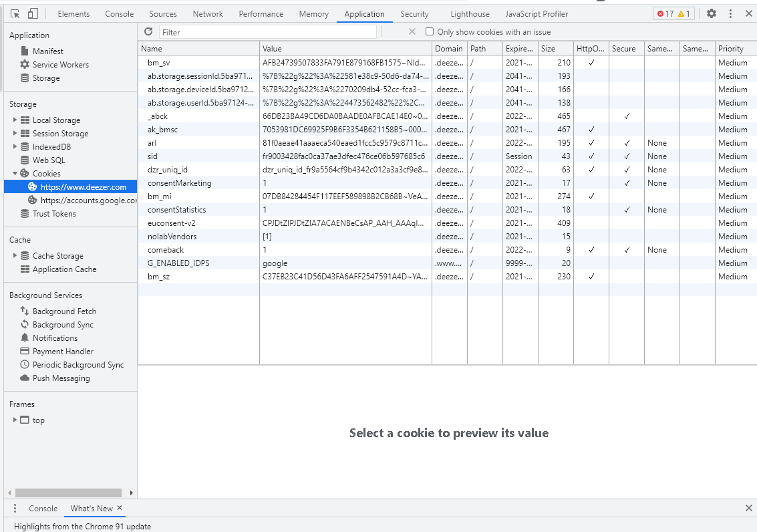Open the drawer three-dot menu beside Console
Viewport: 757px width, 532px height.
[x=15, y=509]
